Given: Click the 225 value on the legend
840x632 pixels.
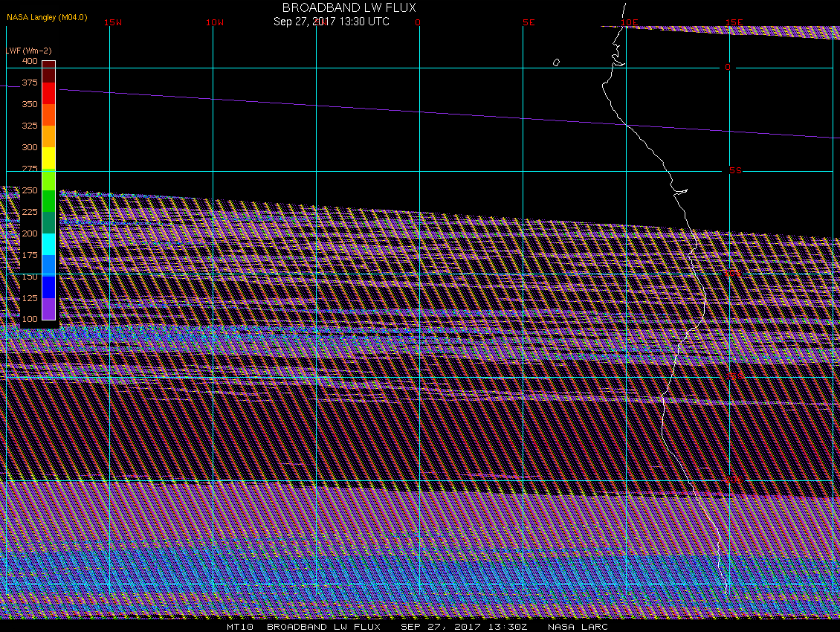Looking at the screenshot, I should (30, 212).
